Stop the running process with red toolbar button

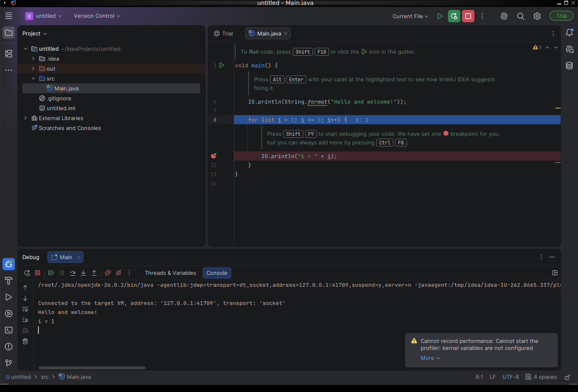pyautogui.click(x=468, y=16)
